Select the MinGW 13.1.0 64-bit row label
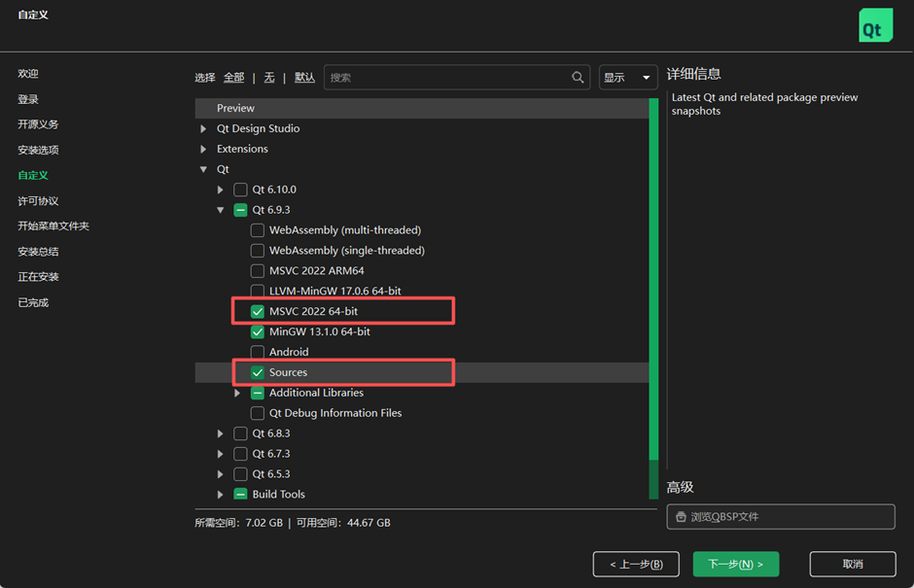The width and height of the screenshot is (914, 588). [320, 331]
